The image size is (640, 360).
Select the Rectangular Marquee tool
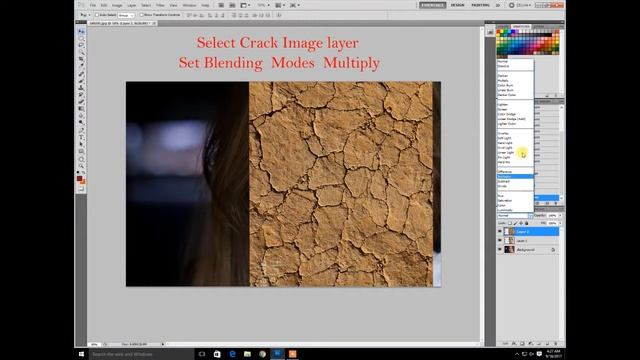point(81,38)
